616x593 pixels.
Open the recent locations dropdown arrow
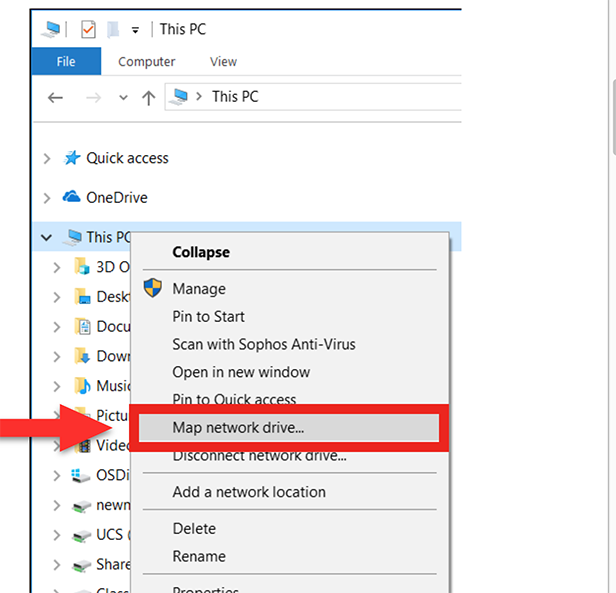point(123,97)
